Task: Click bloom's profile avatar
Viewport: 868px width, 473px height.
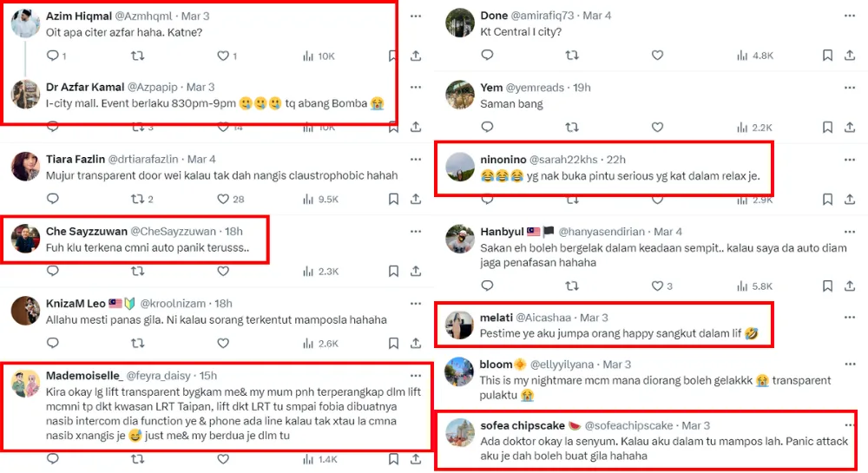Action: [459, 371]
